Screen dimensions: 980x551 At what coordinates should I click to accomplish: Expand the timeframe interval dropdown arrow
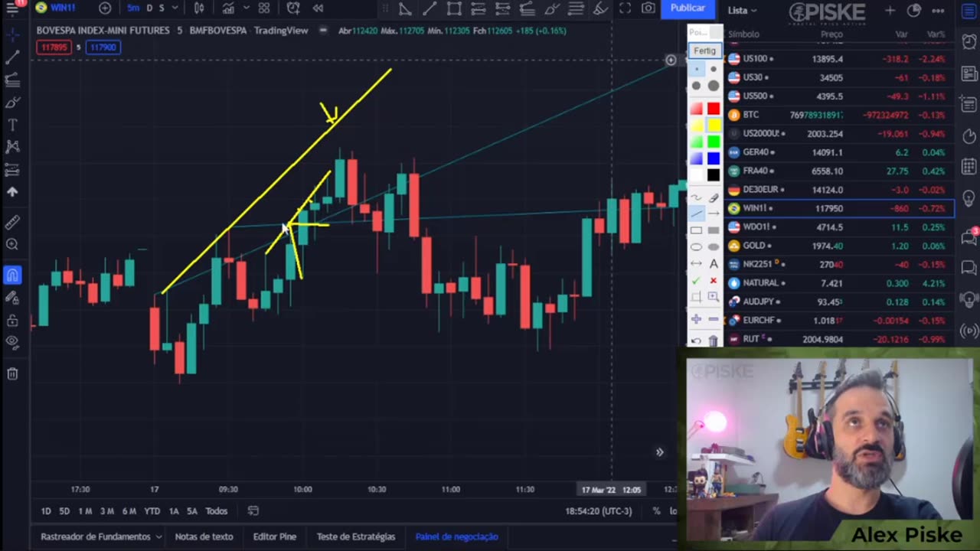[x=175, y=8]
